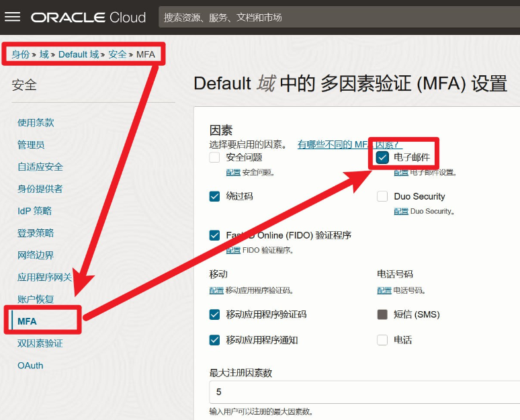Toggle the 绕过码 checkbox
The image size is (520, 420).
(215, 196)
